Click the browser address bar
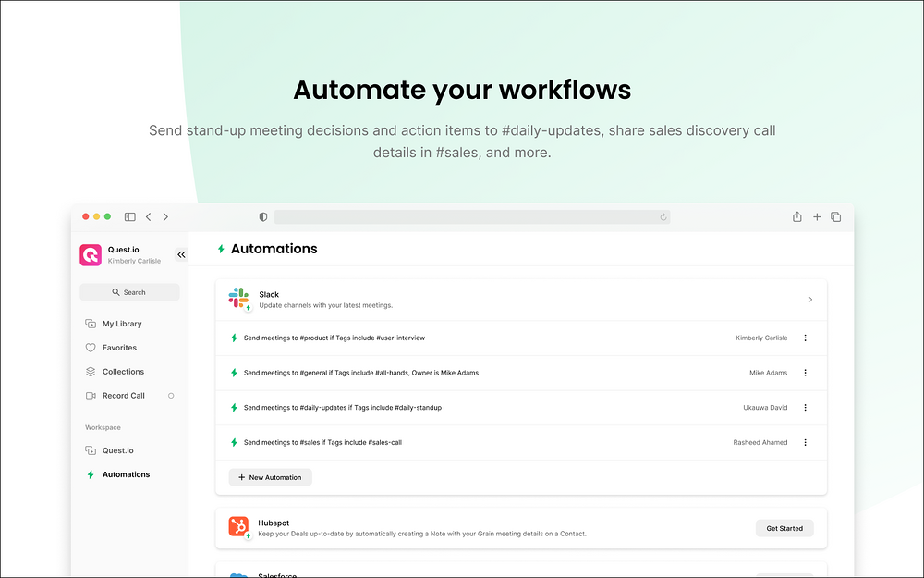The width and height of the screenshot is (924, 578). [x=471, y=217]
